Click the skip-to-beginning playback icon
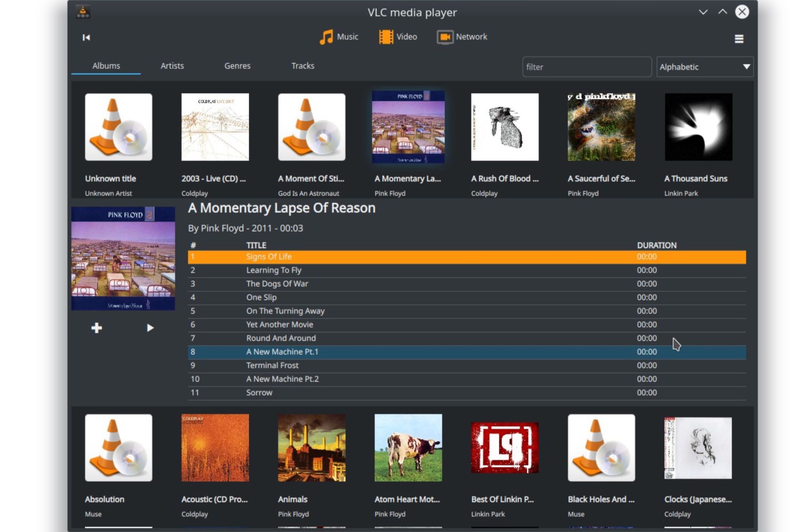 click(86, 37)
